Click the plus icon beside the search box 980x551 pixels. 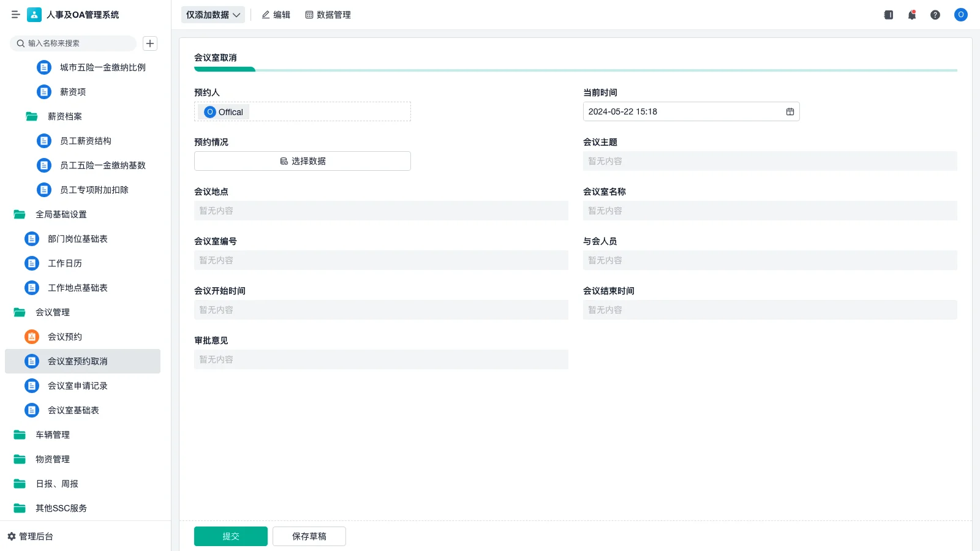(x=149, y=43)
